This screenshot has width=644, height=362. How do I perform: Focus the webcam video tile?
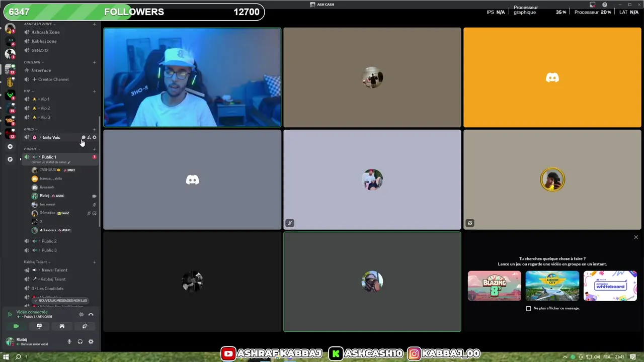coord(192,77)
